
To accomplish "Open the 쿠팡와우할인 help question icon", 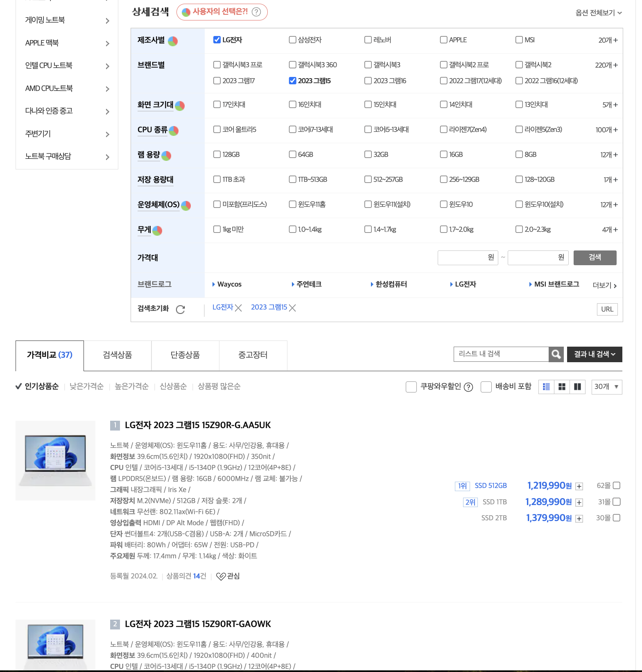I will tap(468, 387).
